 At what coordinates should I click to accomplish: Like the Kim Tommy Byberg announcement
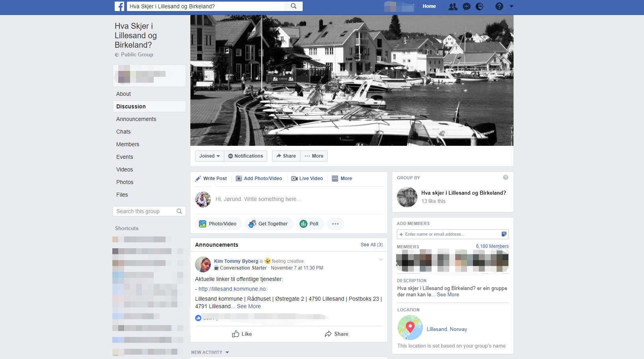242,334
